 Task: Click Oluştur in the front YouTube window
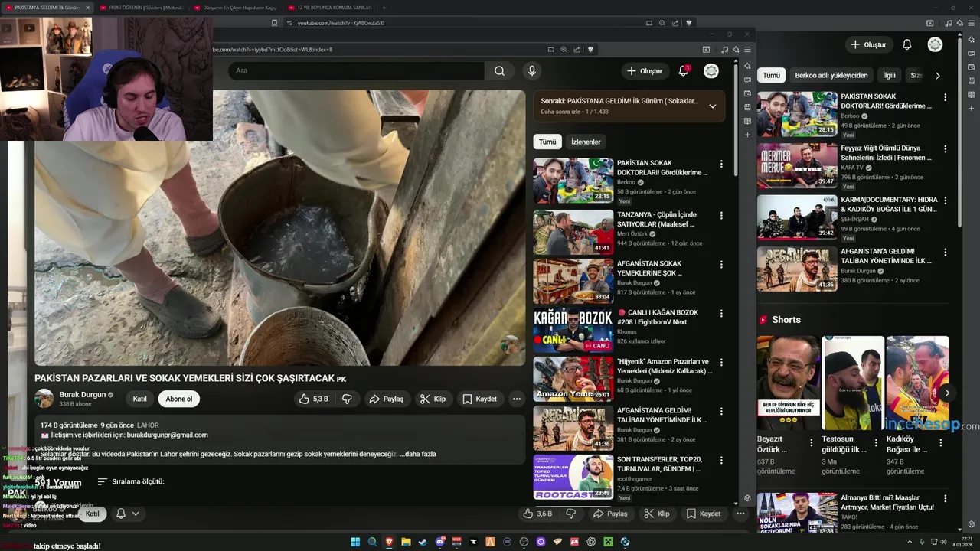click(x=644, y=71)
